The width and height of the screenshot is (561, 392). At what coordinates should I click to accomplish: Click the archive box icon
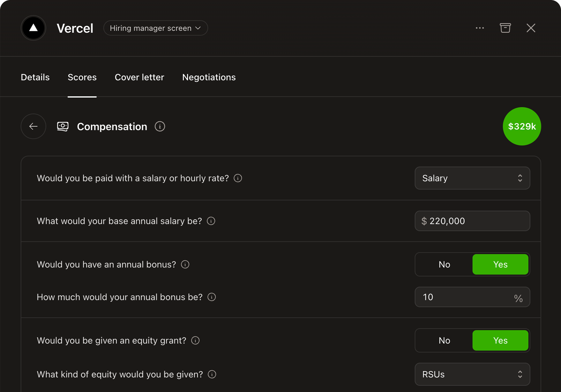pyautogui.click(x=505, y=28)
